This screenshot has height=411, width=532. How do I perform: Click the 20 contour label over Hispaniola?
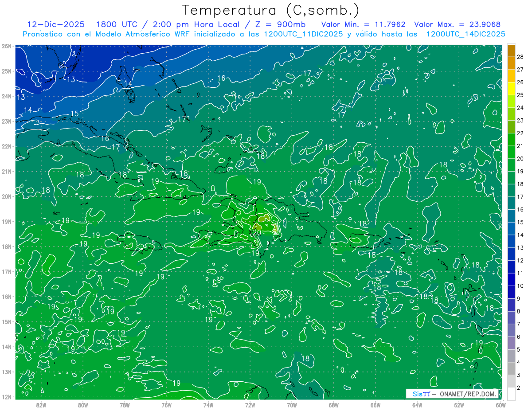coord(257,232)
